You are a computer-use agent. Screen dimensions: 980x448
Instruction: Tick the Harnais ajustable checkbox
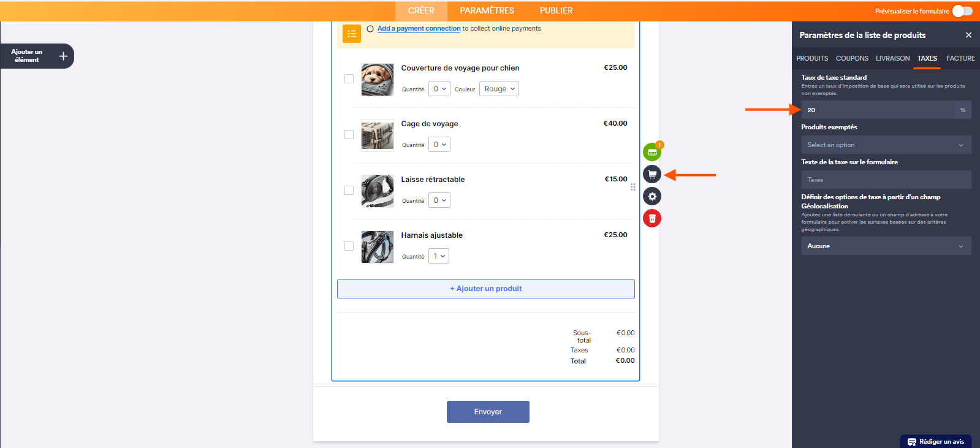(x=349, y=246)
